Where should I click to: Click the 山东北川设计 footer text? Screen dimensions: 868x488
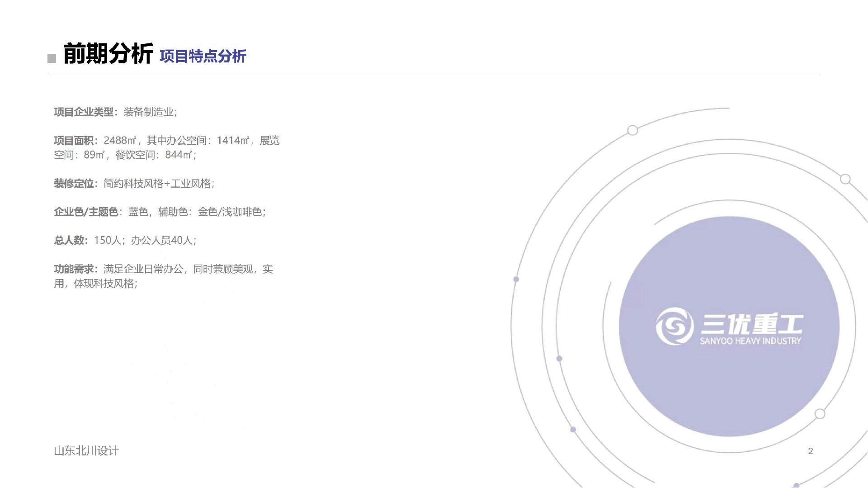point(86,451)
